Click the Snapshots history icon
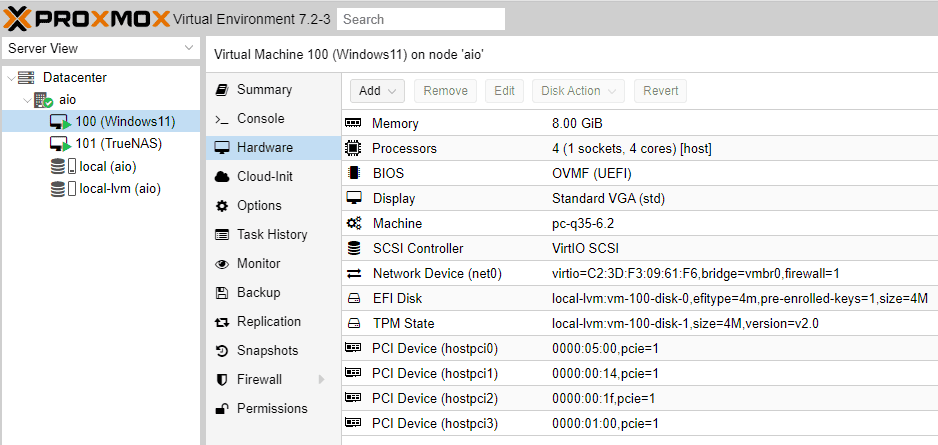938x445 pixels. pos(222,350)
